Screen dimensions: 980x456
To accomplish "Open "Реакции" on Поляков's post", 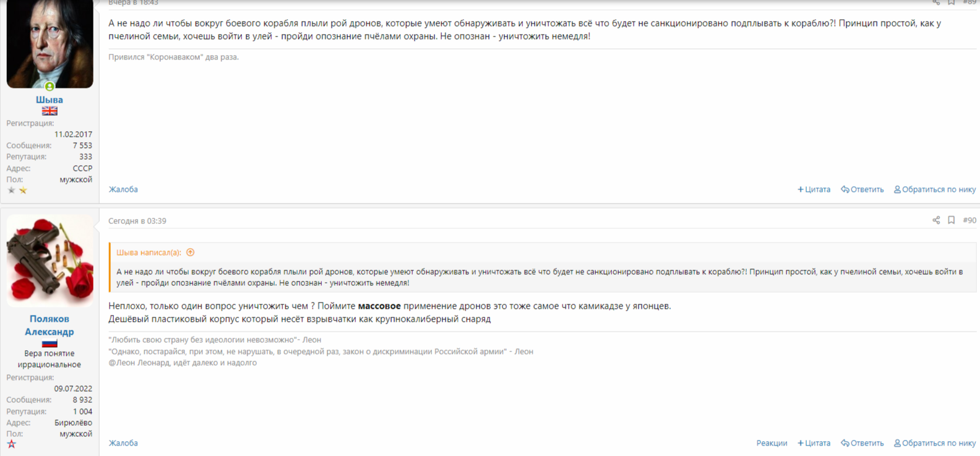I will (772, 443).
